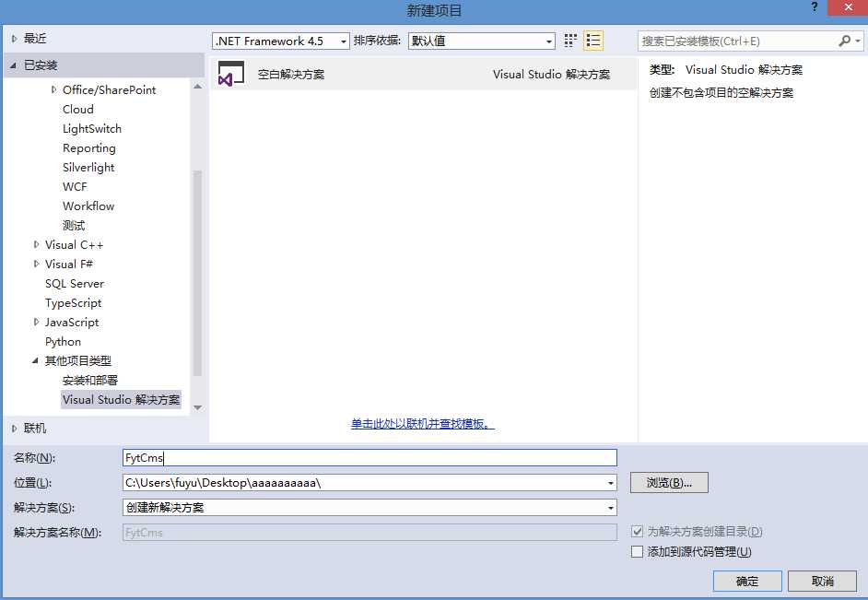
Task: Select the LightSwitch category
Action: (92, 128)
